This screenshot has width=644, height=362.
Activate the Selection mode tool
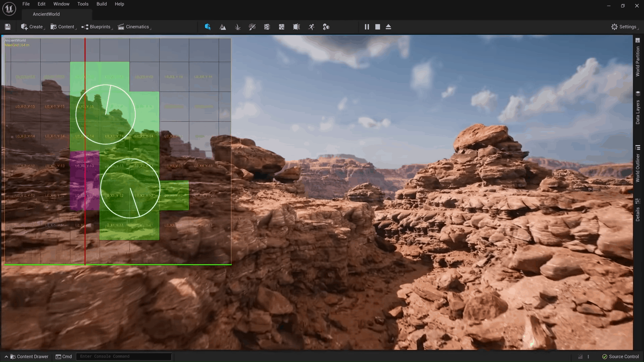click(208, 27)
